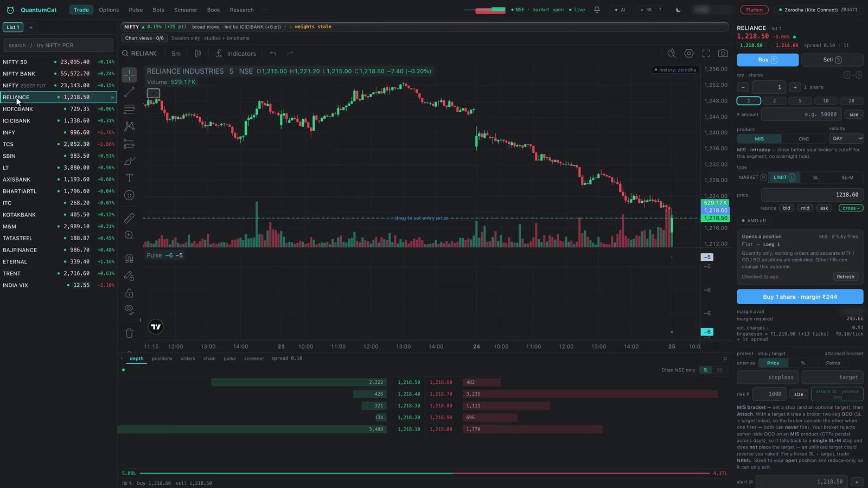Open the forecasting and measurement tool
868x488 pixels.
[x=129, y=144]
